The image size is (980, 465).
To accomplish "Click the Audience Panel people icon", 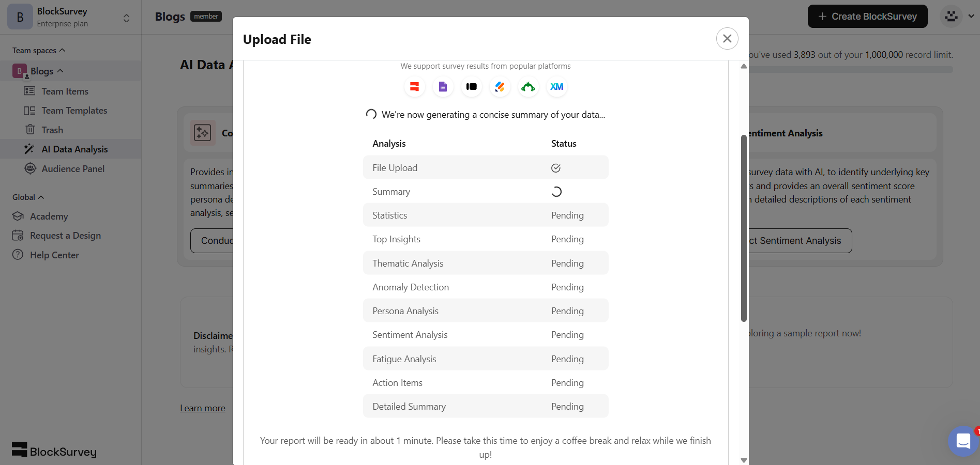I will 30,168.
